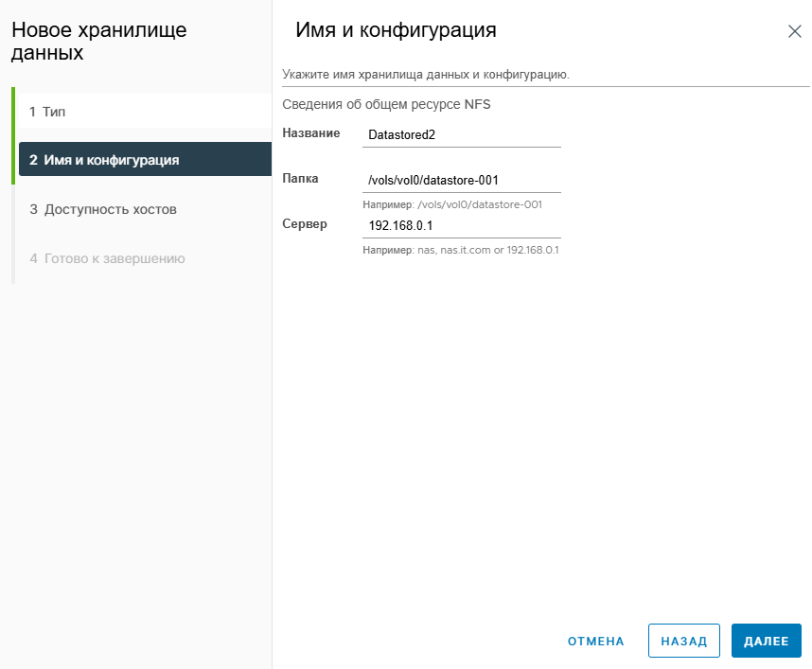Click the server example hint nas, nas.it.com

point(460,250)
